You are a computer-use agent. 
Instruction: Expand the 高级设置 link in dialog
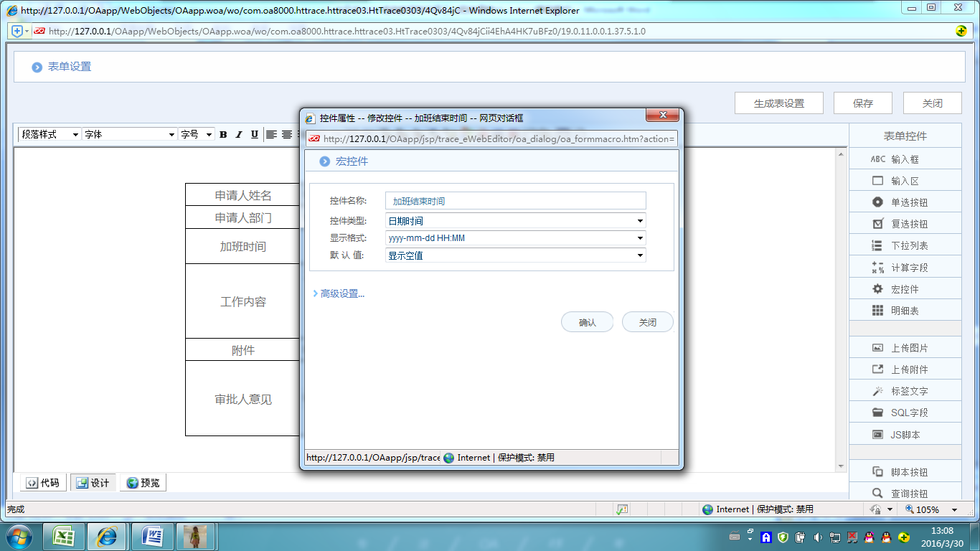341,293
